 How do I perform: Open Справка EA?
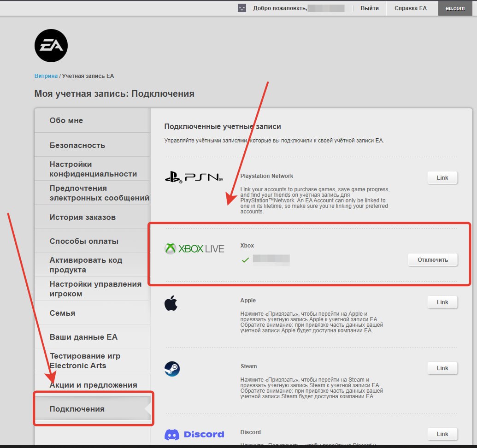[x=410, y=8]
